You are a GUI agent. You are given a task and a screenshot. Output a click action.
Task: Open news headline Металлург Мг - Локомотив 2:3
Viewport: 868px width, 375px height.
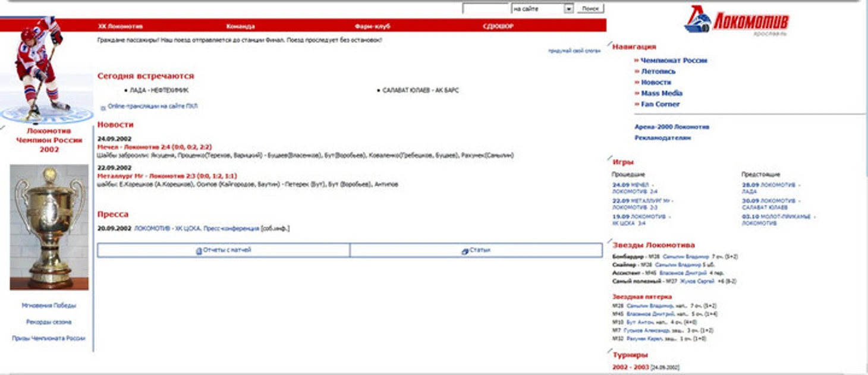pyautogui.click(x=167, y=176)
